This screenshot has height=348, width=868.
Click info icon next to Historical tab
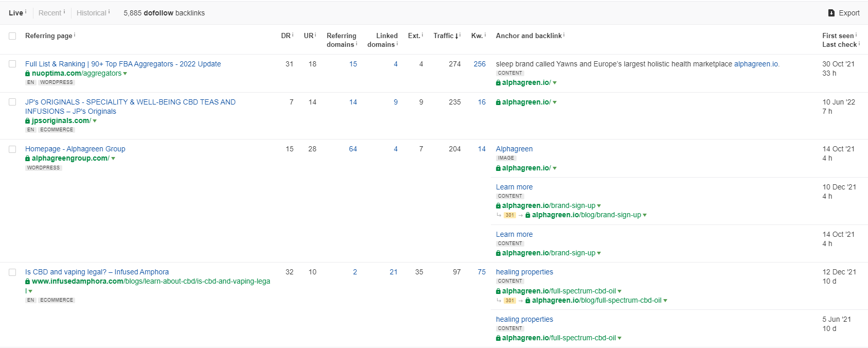click(109, 11)
